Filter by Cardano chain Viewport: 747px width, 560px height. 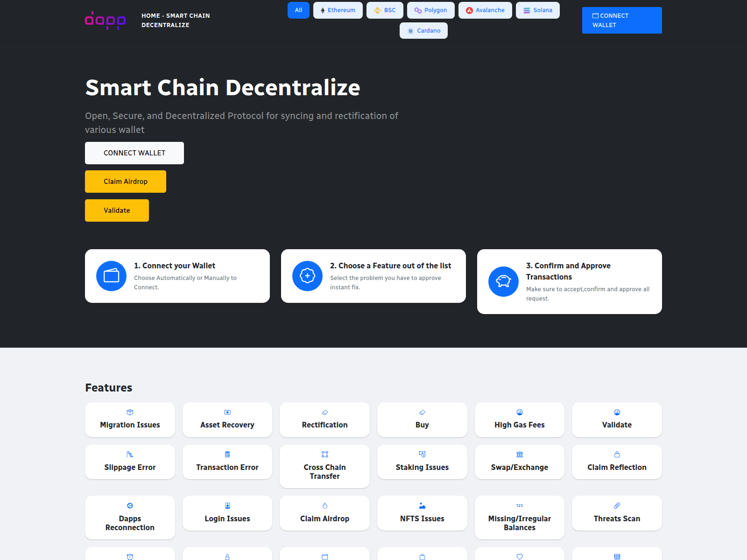(x=423, y=31)
